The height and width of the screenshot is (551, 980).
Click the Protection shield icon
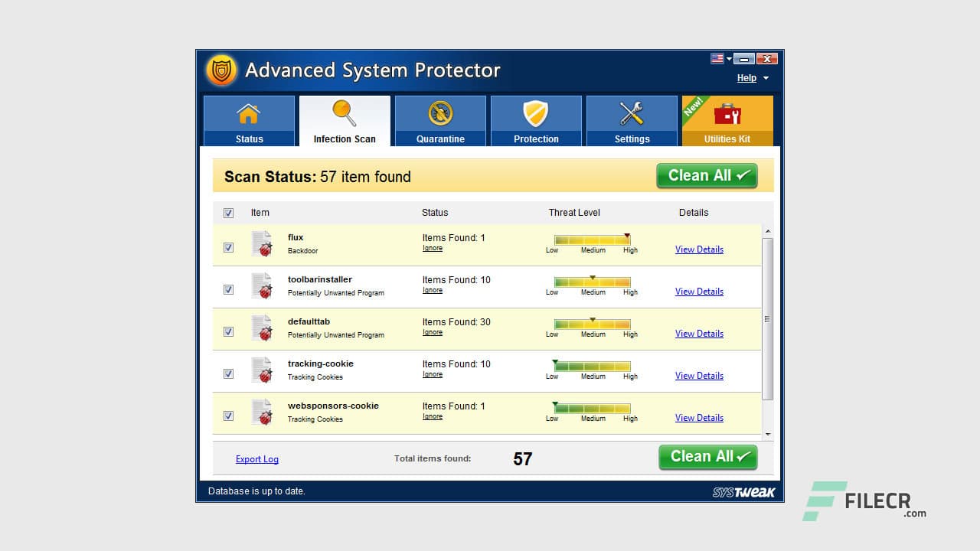pyautogui.click(x=536, y=113)
